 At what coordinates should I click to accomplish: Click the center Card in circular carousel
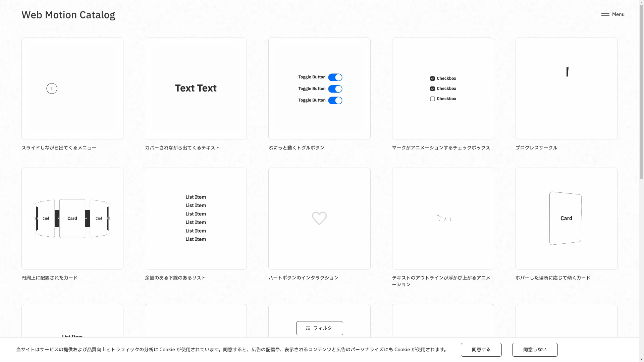coord(72,219)
